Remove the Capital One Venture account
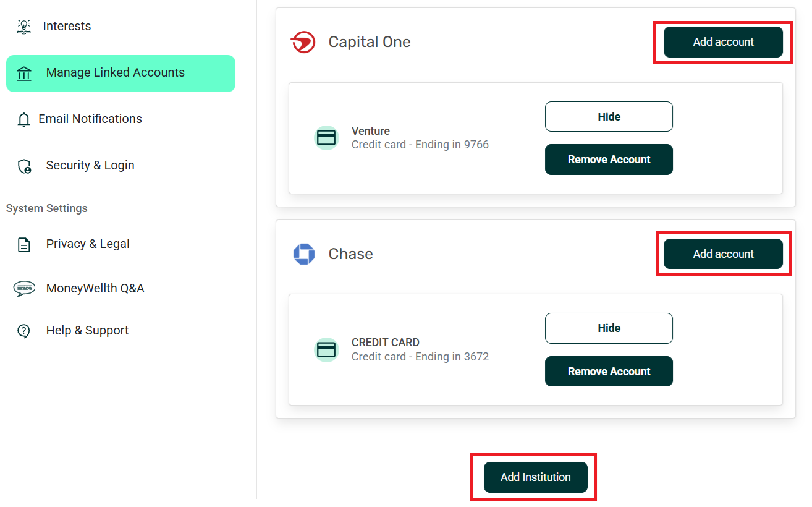812x507 pixels. point(609,160)
